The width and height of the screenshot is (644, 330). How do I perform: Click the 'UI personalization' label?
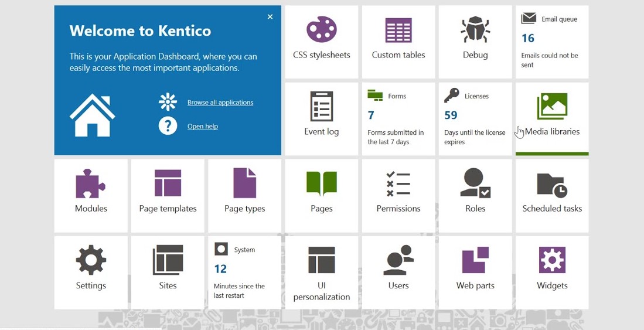(x=322, y=291)
